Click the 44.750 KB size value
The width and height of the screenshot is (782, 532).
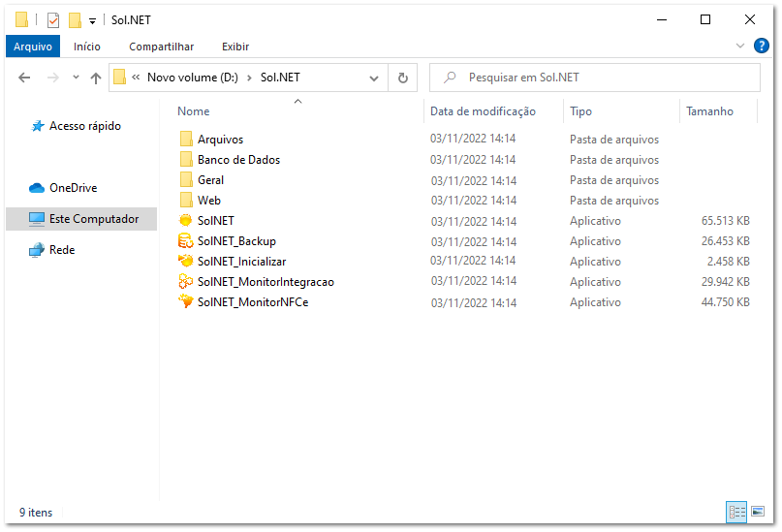(x=725, y=302)
